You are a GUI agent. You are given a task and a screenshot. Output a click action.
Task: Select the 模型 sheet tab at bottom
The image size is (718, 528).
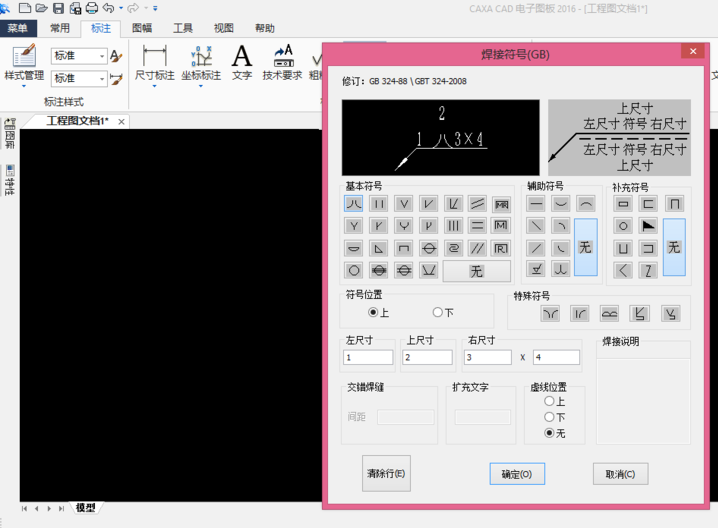coord(86,507)
